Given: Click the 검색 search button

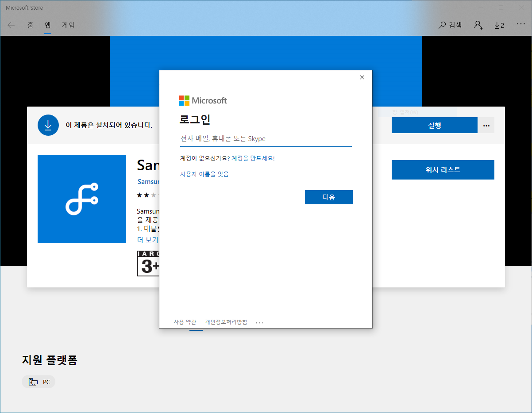Looking at the screenshot, I should point(450,25).
